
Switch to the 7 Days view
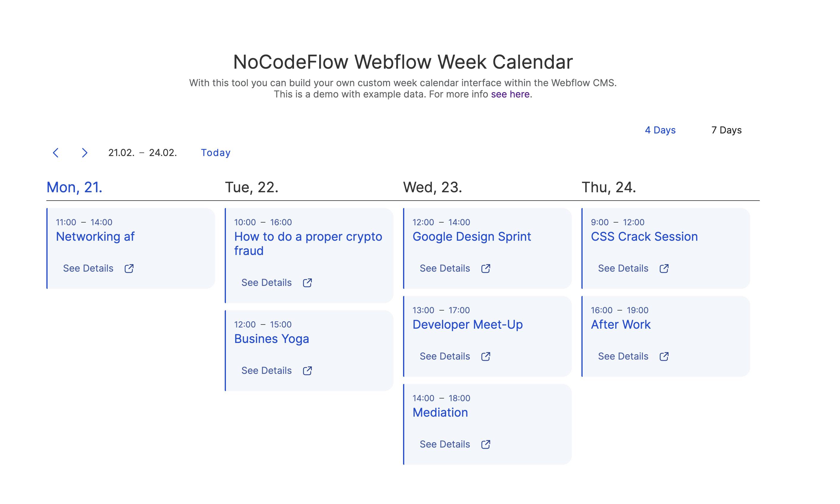click(726, 130)
